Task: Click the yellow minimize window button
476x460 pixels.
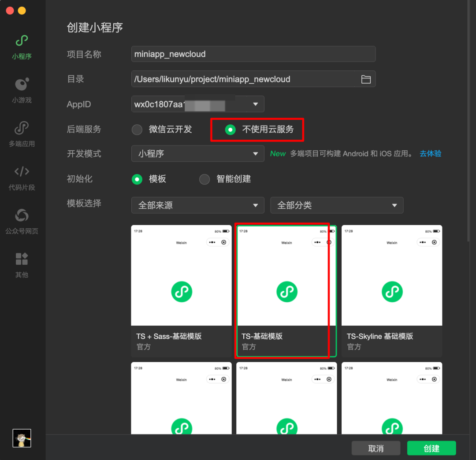Action: click(x=22, y=11)
